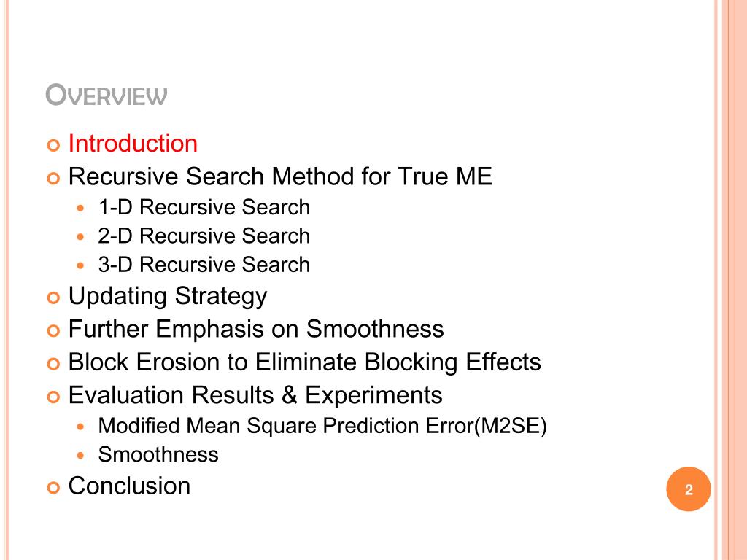Click the dot bullet before 1-D Recursive Search
The width and height of the screenshot is (747, 560).
pos(80,208)
